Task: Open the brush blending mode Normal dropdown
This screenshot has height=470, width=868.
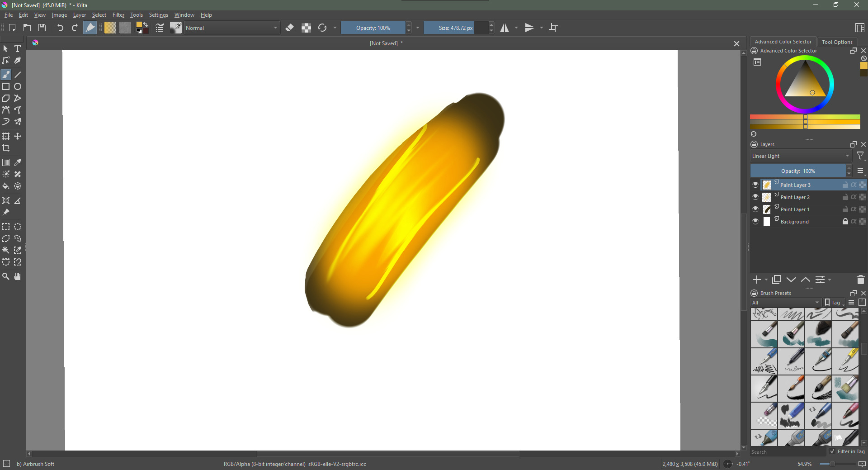Action: pyautogui.click(x=232, y=28)
